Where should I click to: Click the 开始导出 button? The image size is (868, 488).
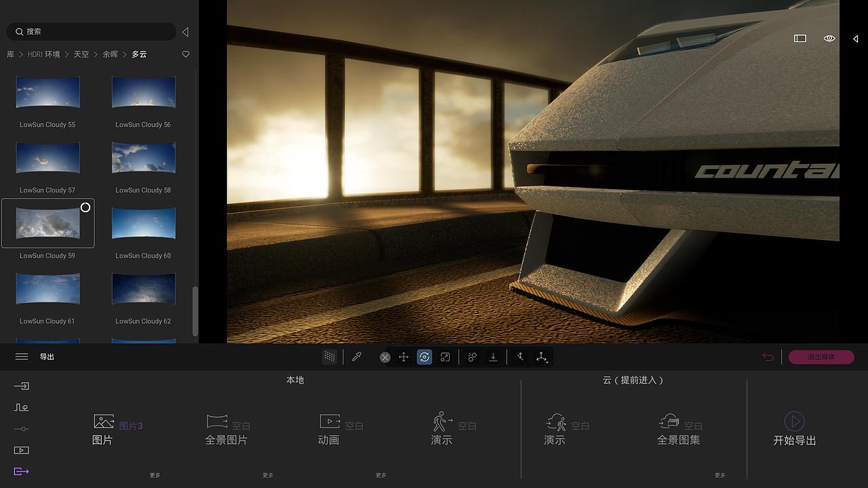[x=794, y=430]
